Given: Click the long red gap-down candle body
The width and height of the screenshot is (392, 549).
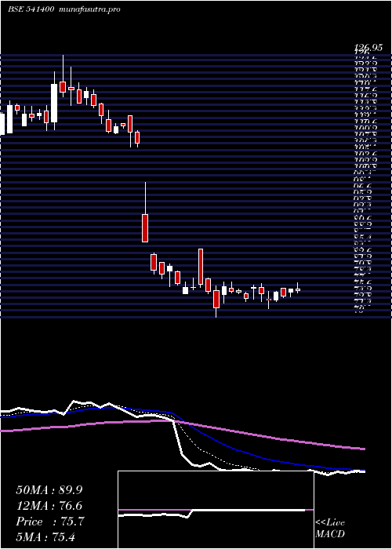Looking at the screenshot, I should click(145, 228).
